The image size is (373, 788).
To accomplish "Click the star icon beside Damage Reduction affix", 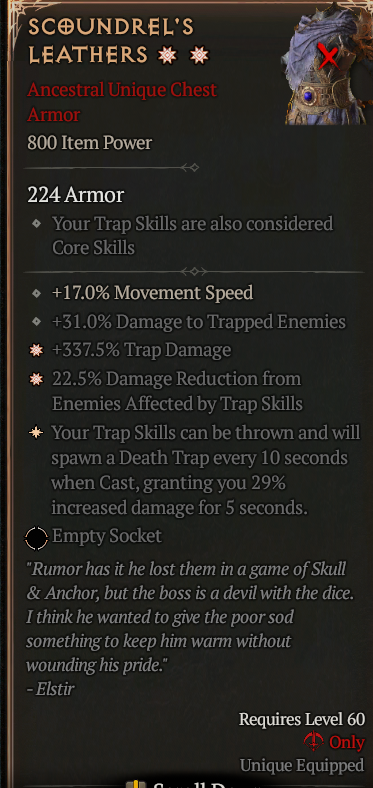I will coord(36,379).
